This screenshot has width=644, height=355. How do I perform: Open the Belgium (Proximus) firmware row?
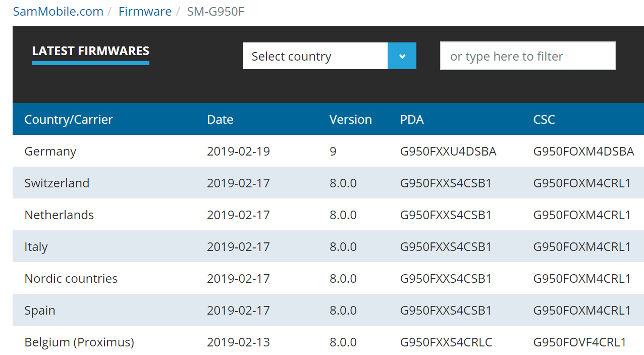click(328, 341)
